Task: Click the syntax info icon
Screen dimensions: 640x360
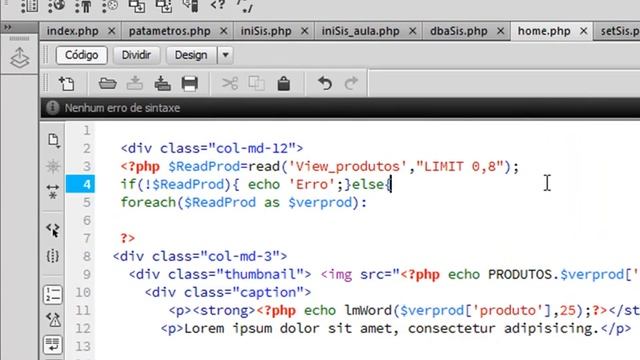Action: [52, 108]
